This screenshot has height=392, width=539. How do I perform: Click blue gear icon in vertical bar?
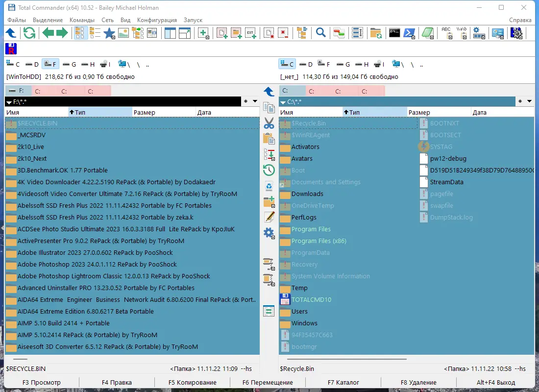click(269, 233)
